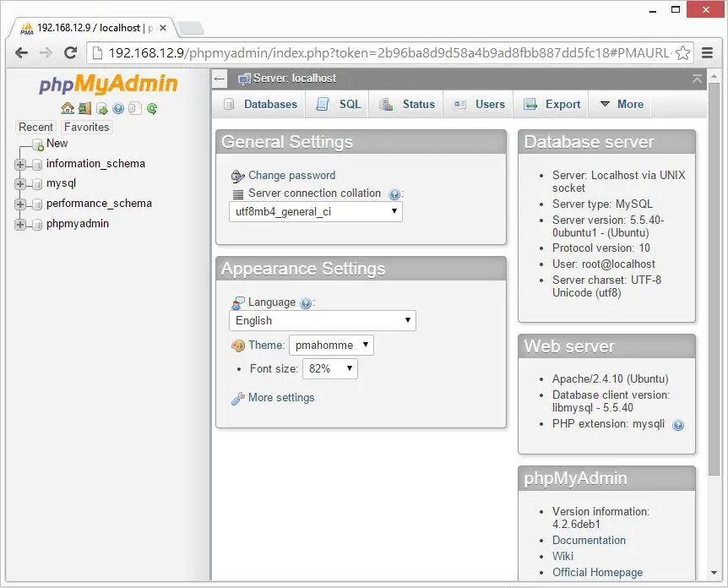Click the phpmyadmin database cylinder icon
Viewport: 728px width, 588px height.
coord(38,225)
